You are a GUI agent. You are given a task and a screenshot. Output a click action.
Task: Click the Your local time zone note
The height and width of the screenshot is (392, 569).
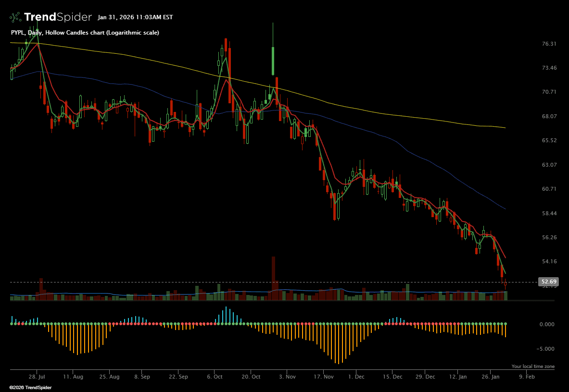click(x=533, y=367)
